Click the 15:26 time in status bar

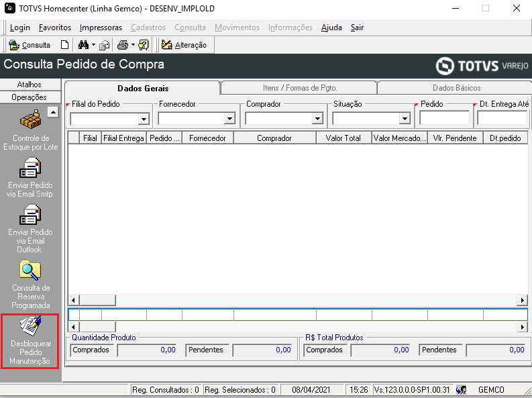(358, 390)
